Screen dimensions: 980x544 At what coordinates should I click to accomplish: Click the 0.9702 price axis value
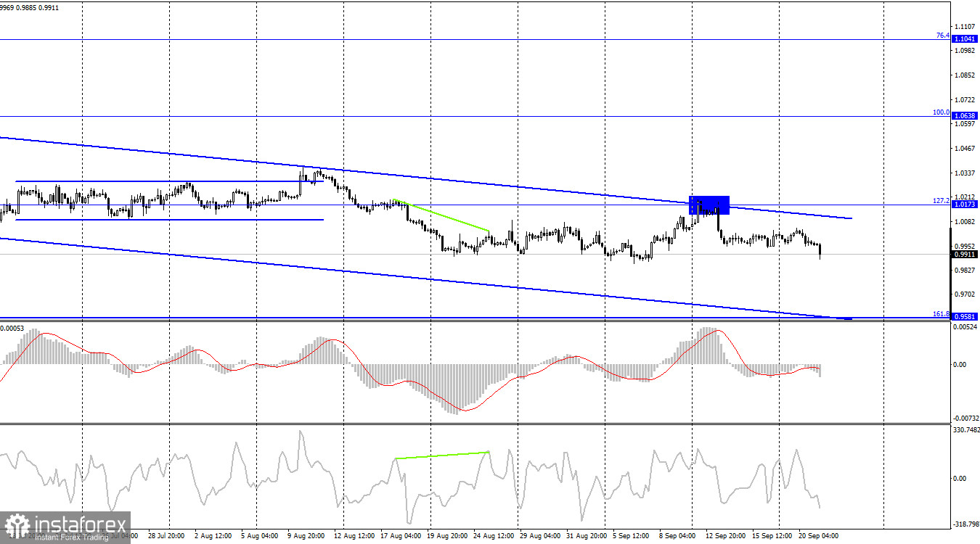[x=965, y=294]
